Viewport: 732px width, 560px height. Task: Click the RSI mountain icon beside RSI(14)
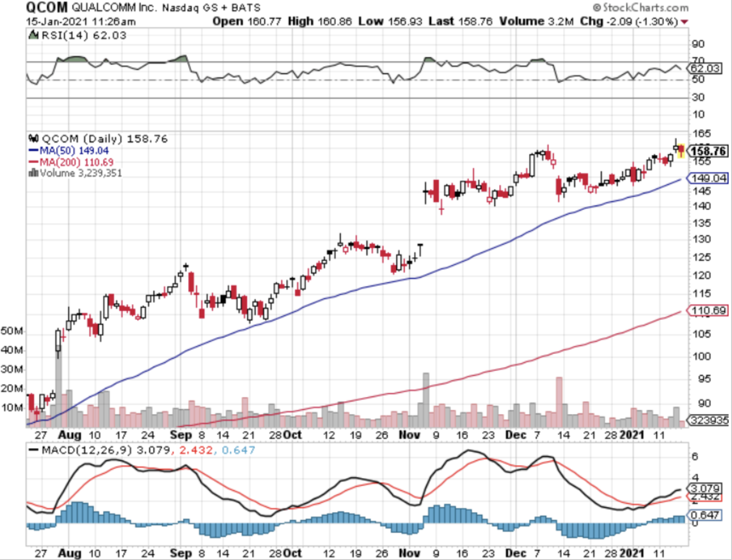(x=33, y=35)
